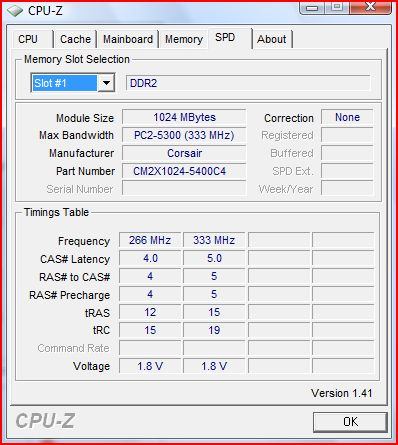Close the CPU-Z window

point(370,8)
